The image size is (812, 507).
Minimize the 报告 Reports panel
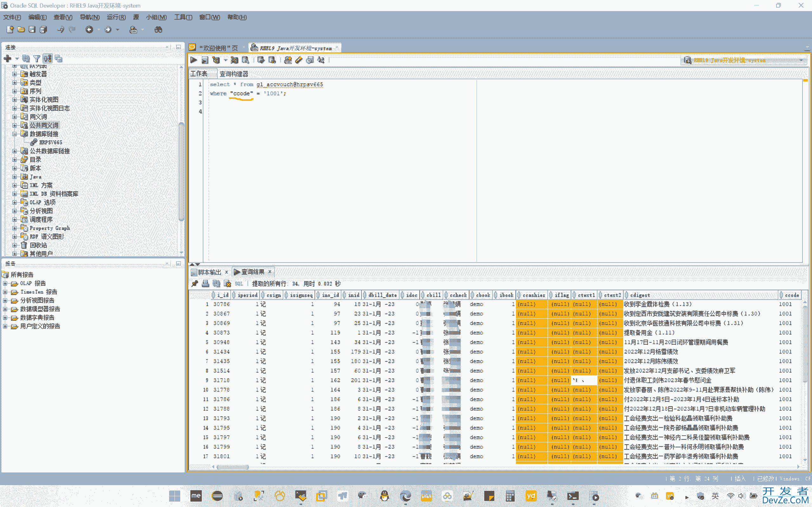[179, 263]
